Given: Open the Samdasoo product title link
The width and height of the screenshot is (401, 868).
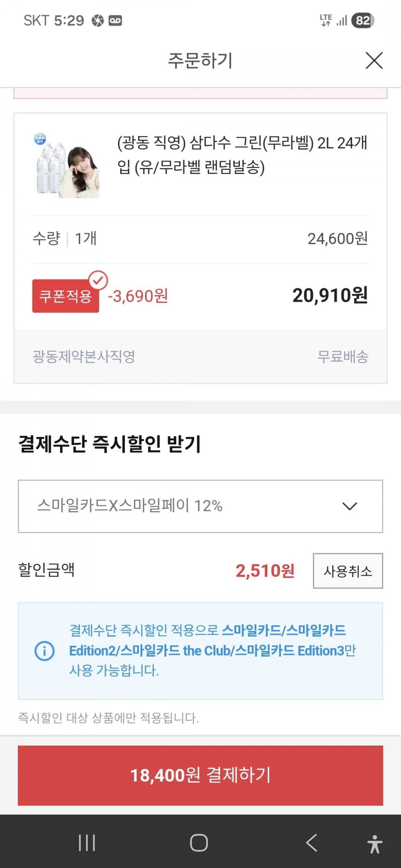Looking at the screenshot, I should pos(242,155).
